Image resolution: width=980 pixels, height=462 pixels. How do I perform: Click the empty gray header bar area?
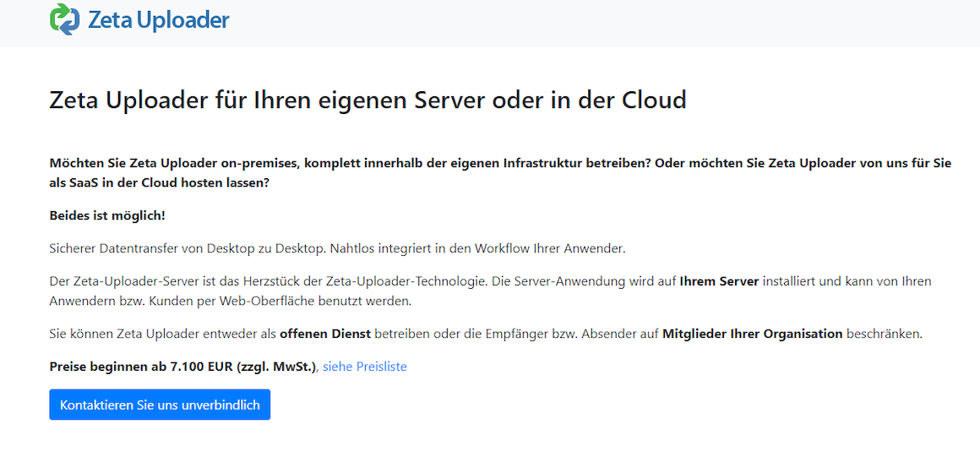[x=591, y=22]
